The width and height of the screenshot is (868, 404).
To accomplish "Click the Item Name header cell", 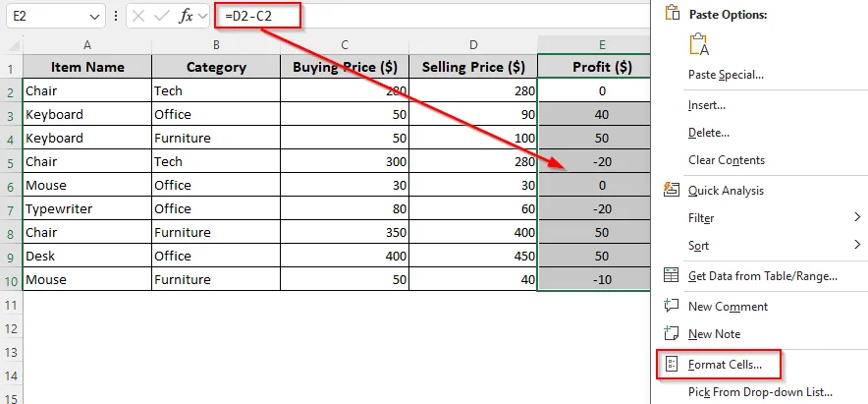I will point(87,67).
